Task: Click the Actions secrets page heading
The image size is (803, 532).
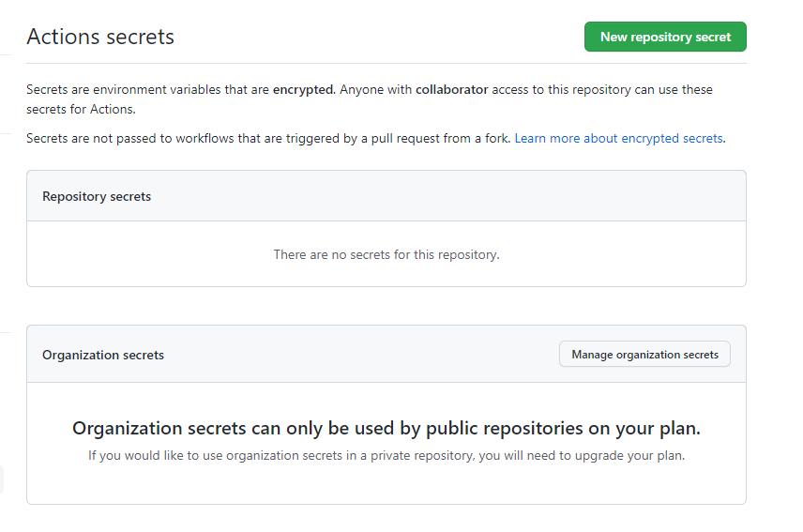Action: tap(100, 37)
